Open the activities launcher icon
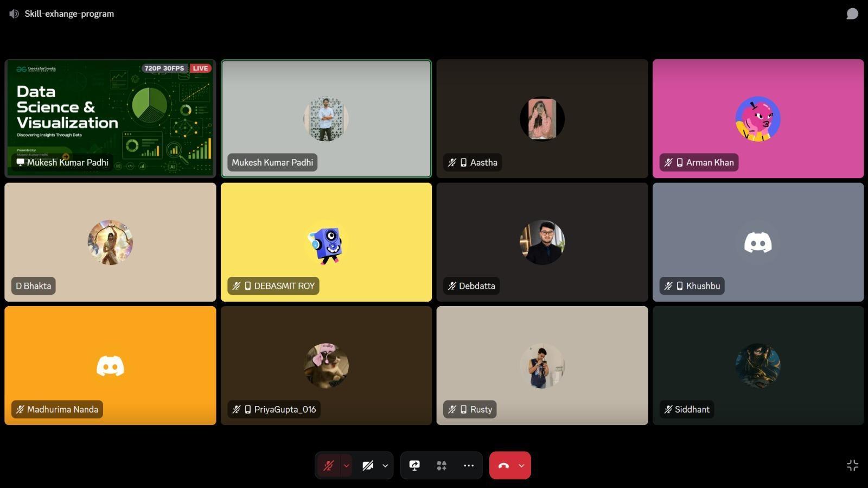 [442, 465]
